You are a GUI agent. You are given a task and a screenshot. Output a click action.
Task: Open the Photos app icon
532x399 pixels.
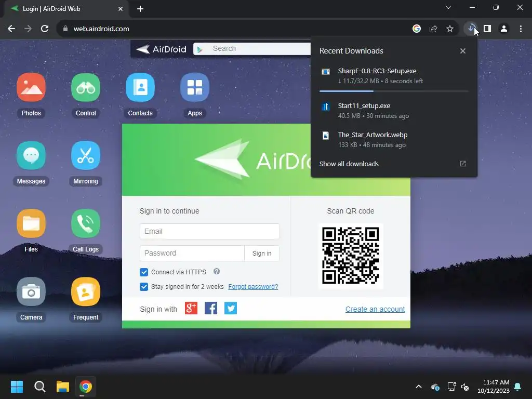pyautogui.click(x=31, y=87)
